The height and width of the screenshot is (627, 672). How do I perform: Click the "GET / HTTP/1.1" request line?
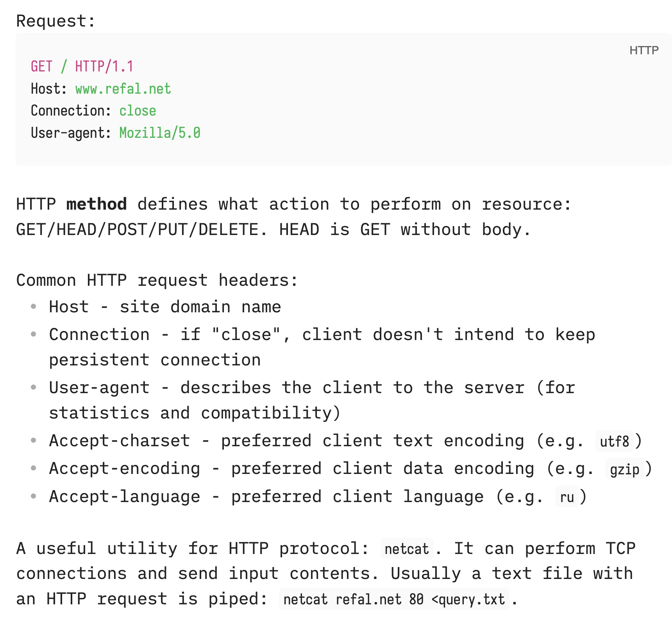point(82,67)
